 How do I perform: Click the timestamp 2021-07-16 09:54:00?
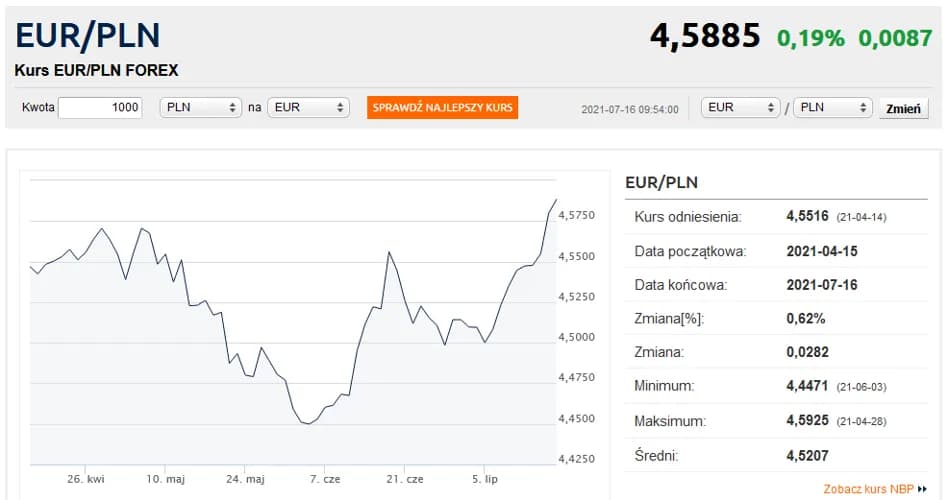click(x=630, y=109)
